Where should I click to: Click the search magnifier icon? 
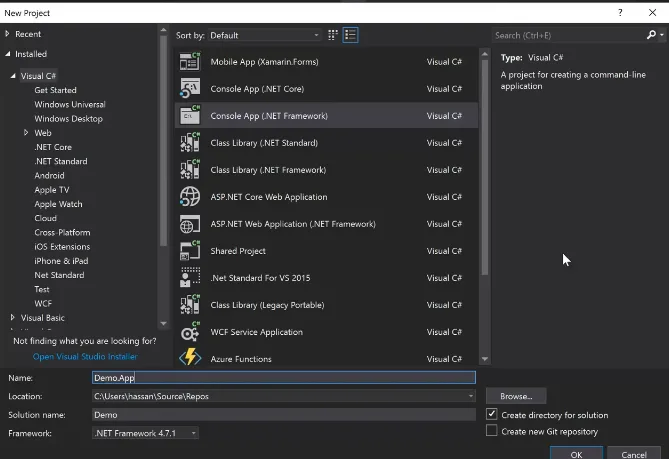(651, 35)
